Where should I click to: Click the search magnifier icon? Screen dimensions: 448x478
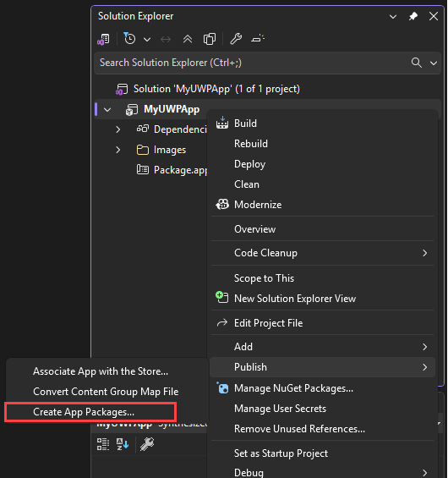[417, 63]
